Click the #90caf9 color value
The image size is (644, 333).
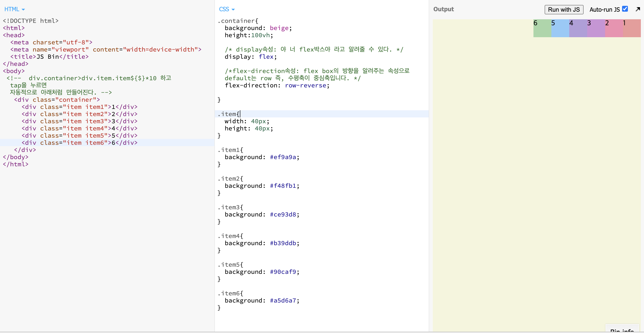click(283, 272)
